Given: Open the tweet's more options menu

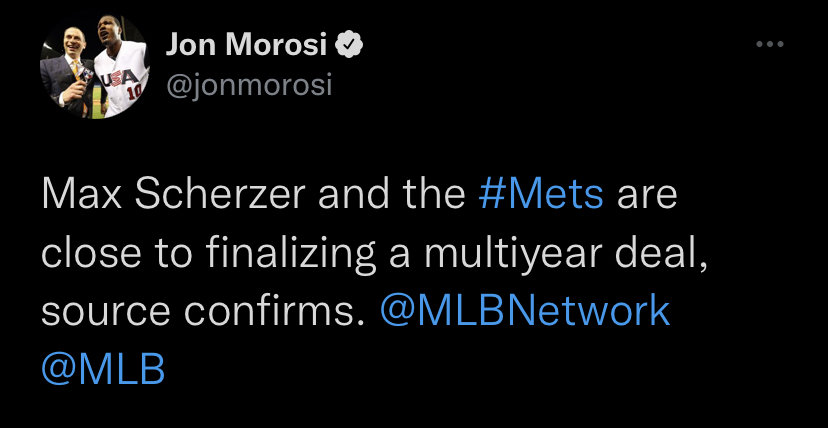Looking at the screenshot, I should pos(768,45).
